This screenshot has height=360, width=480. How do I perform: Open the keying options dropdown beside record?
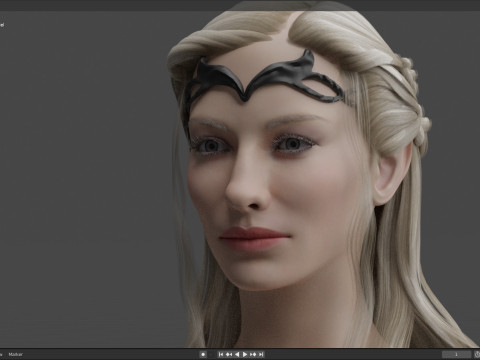click(211, 354)
